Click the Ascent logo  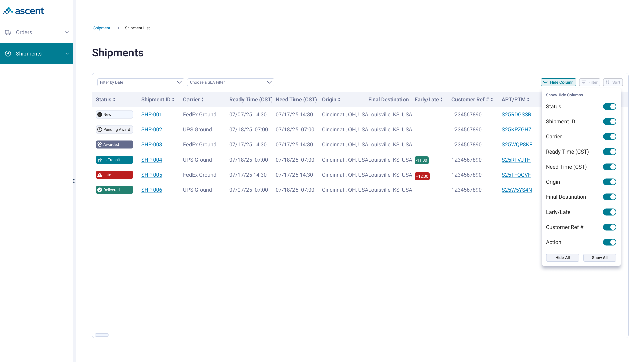(x=23, y=11)
